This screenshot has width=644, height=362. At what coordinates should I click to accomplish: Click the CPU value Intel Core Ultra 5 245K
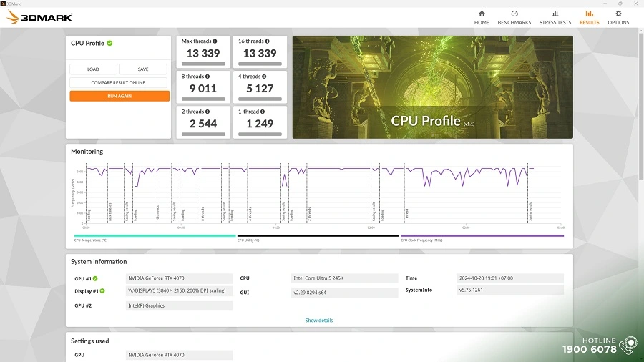pyautogui.click(x=345, y=278)
